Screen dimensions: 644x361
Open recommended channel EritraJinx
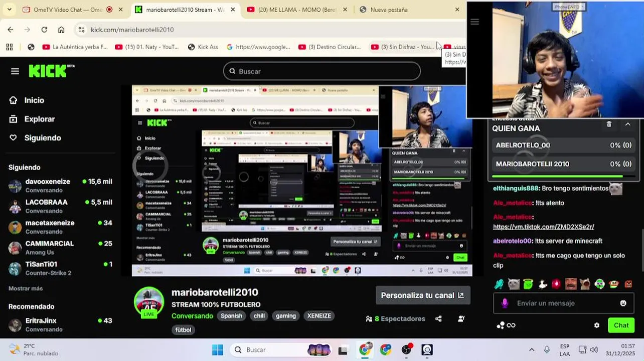point(60,324)
